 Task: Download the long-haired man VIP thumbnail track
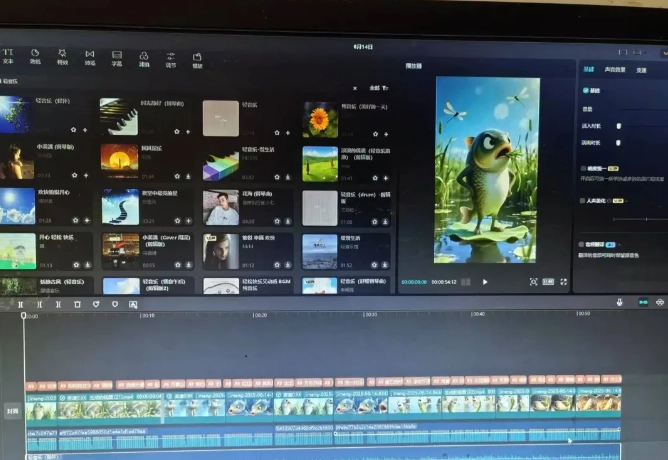[x=288, y=265]
